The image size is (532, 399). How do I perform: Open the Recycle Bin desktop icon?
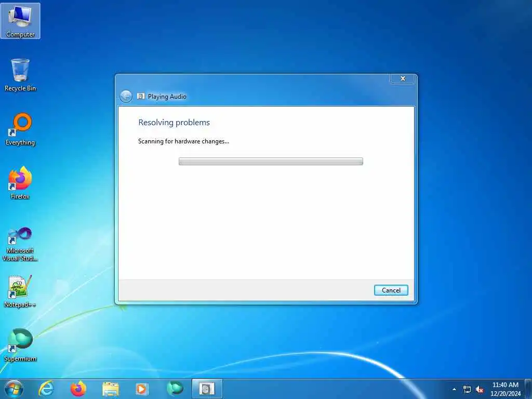pyautogui.click(x=20, y=75)
